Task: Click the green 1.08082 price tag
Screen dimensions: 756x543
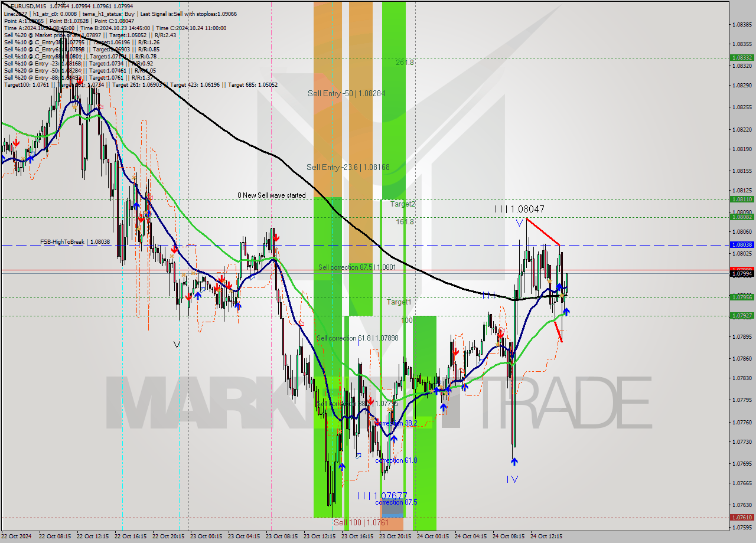Action: 742,217
